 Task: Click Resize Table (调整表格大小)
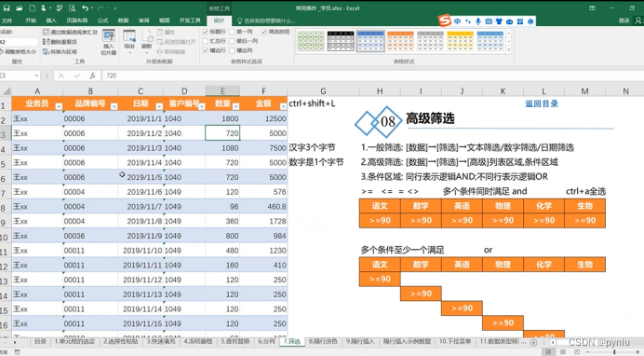[18, 52]
